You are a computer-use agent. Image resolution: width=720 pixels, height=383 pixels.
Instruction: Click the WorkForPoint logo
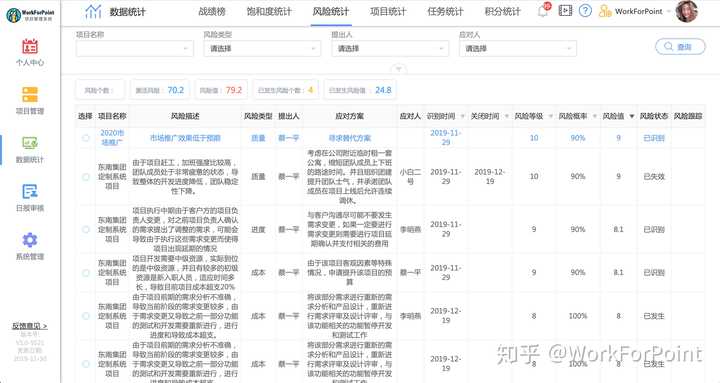pos(30,15)
